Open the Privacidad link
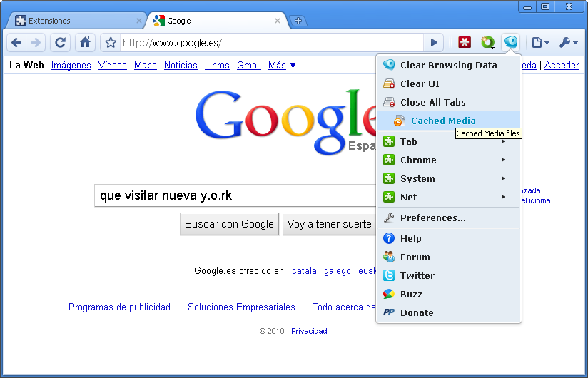The width and height of the screenshot is (588, 378). coord(309,331)
